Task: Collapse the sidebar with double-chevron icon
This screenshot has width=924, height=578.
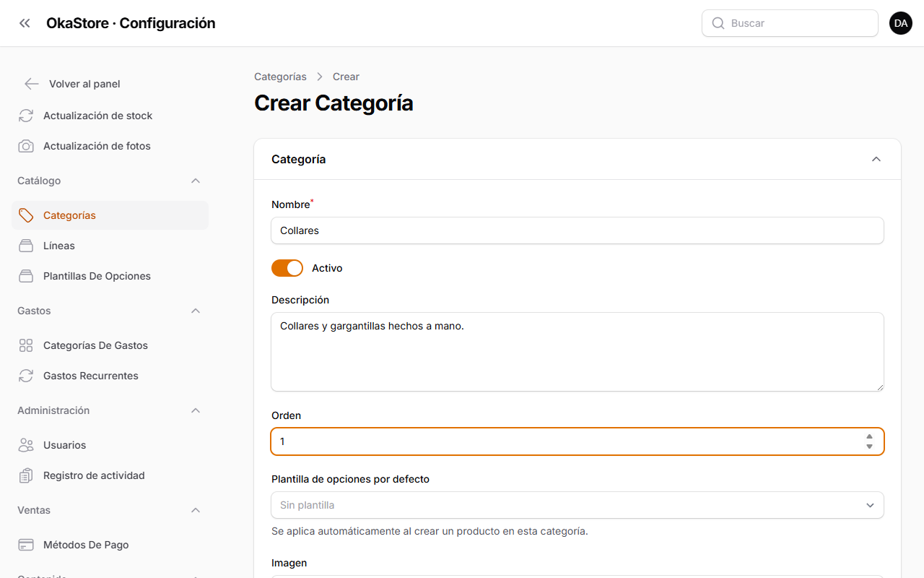Action: tap(25, 23)
